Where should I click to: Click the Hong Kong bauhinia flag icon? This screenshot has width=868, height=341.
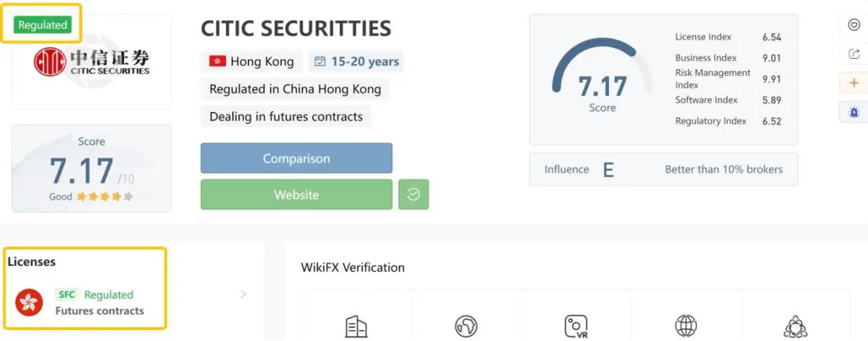[x=29, y=303]
